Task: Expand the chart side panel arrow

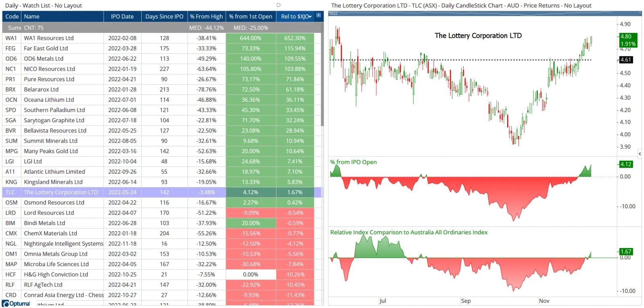Action: [640, 154]
